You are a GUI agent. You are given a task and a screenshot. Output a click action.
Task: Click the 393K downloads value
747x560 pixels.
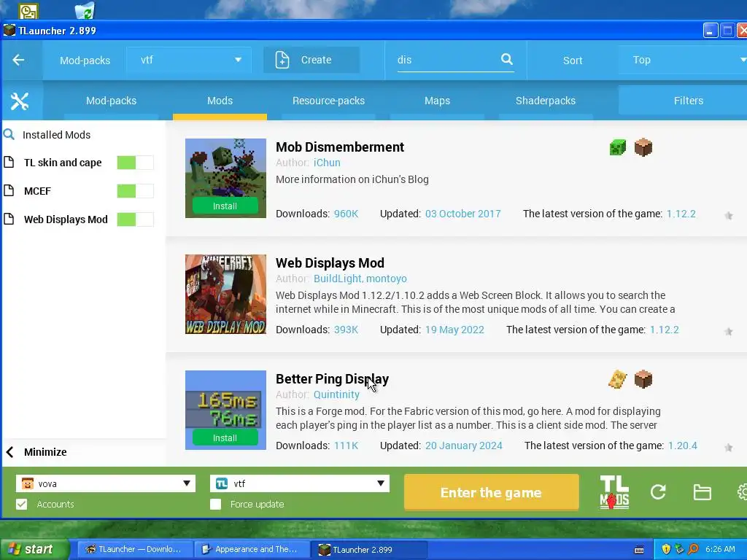point(346,330)
